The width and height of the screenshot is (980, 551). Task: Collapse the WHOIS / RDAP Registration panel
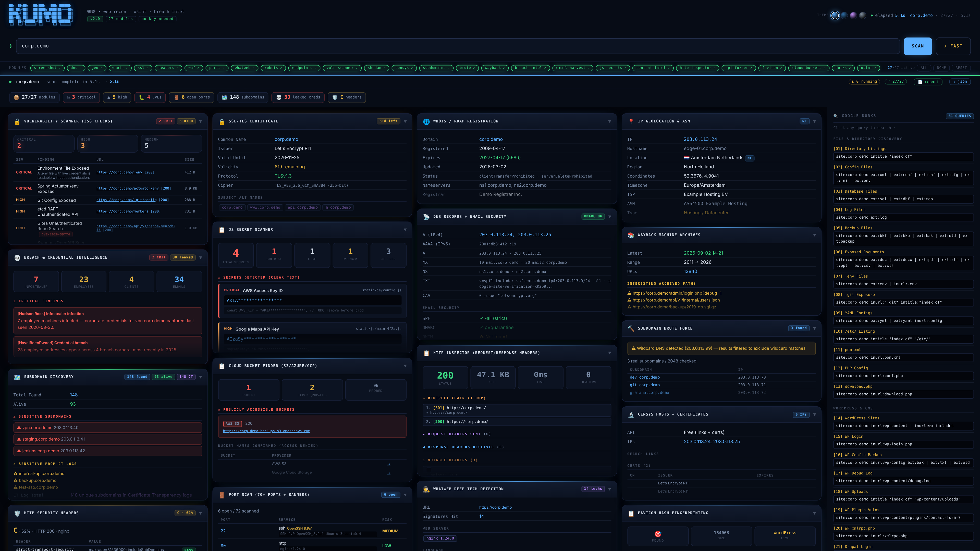point(609,122)
